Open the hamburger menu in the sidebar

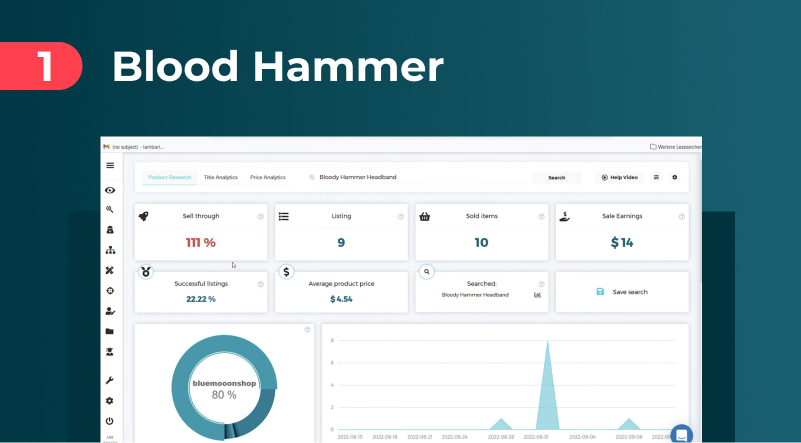pos(110,166)
